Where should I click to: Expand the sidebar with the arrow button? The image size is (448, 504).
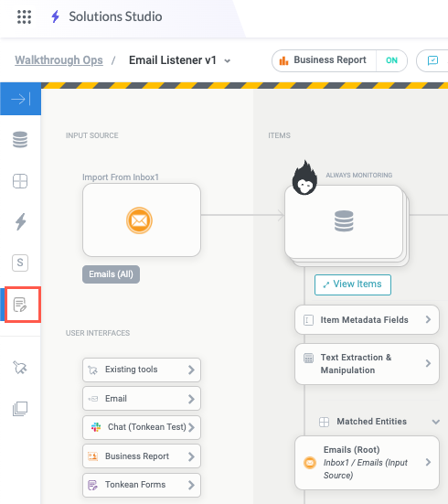pos(20,99)
